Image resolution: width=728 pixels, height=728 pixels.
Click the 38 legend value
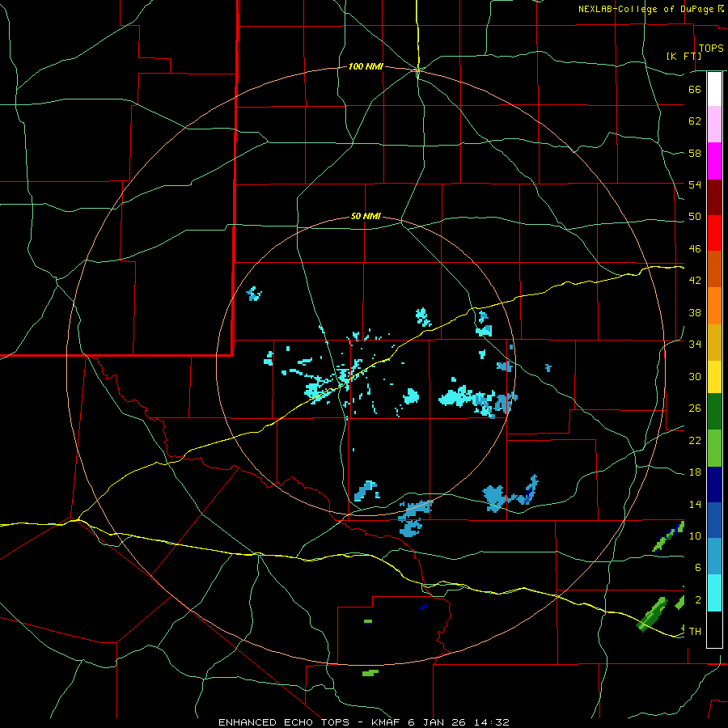tap(695, 312)
